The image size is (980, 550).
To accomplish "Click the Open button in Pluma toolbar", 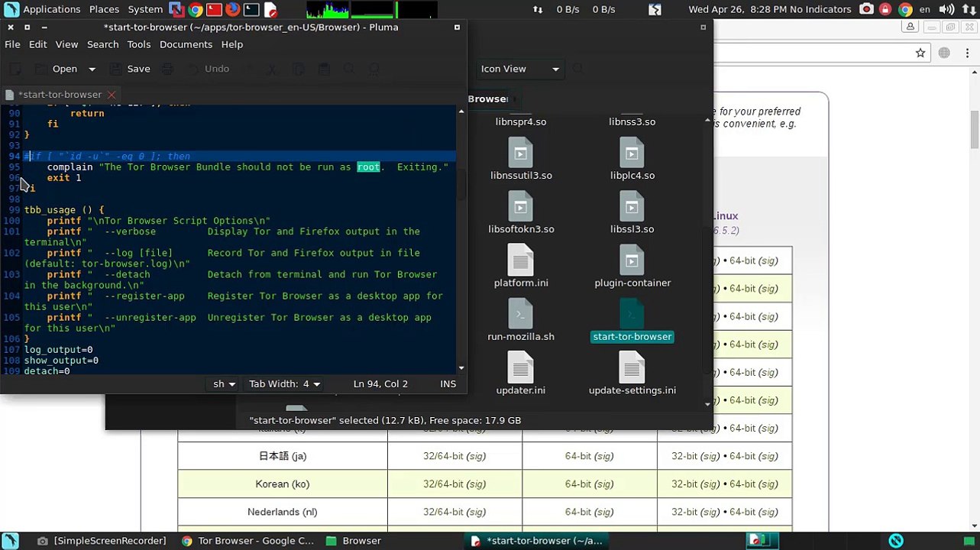I will pyautogui.click(x=57, y=69).
